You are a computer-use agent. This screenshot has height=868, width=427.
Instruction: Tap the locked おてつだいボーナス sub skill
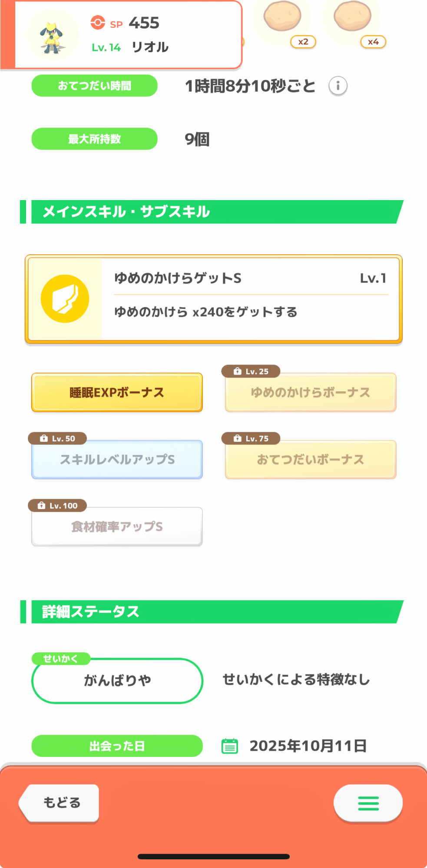click(311, 460)
